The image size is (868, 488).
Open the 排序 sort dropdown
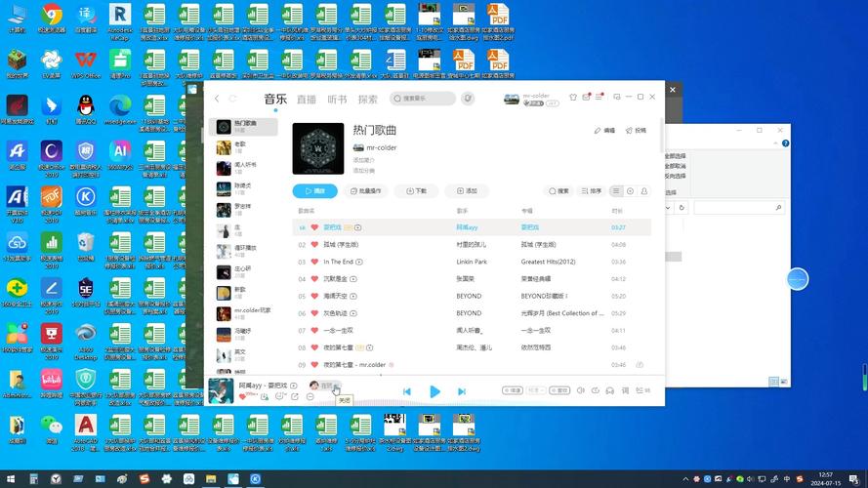click(592, 191)
